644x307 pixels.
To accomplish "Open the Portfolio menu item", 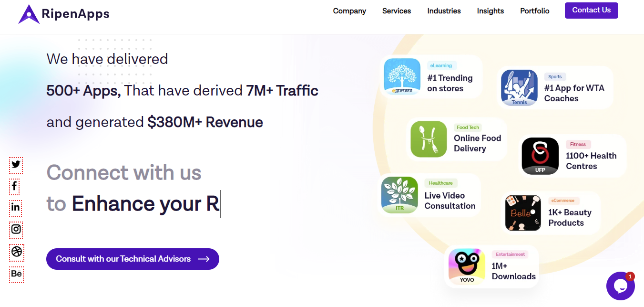I will [535, 11].
